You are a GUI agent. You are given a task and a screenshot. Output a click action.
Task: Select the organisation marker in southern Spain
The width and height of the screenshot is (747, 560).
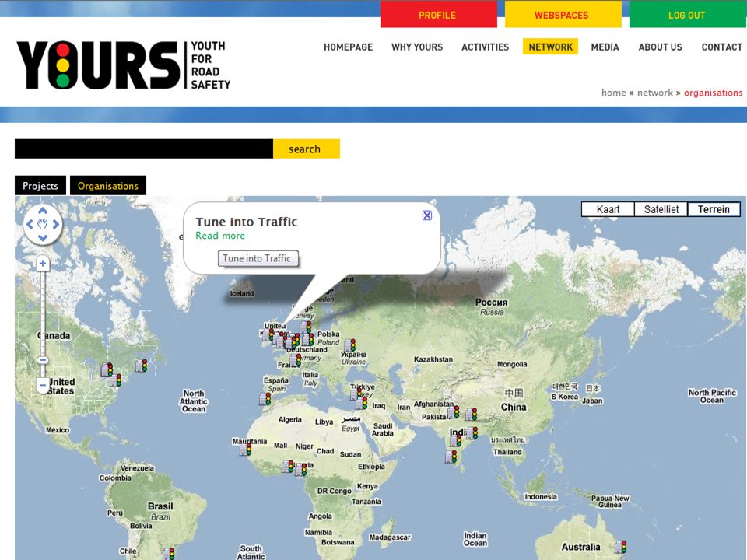point(265,398)
